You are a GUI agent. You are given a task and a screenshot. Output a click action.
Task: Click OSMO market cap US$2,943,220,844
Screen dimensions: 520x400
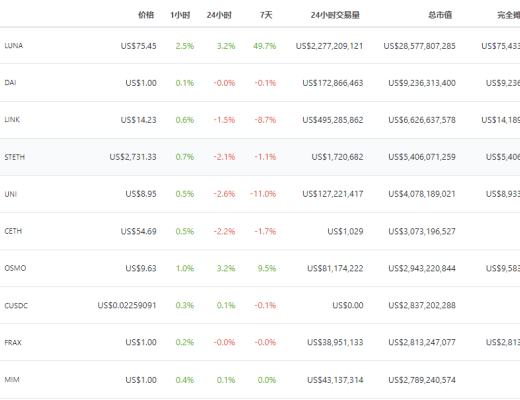click(422, 268)
